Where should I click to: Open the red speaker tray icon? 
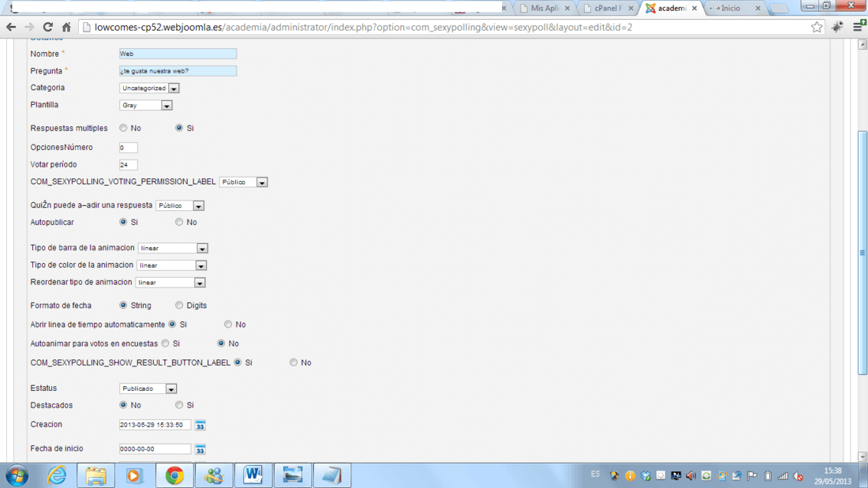(x=691, y=476)
